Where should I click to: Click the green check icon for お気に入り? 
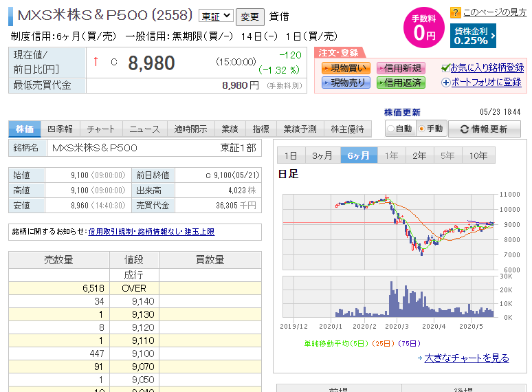(445, 68)
